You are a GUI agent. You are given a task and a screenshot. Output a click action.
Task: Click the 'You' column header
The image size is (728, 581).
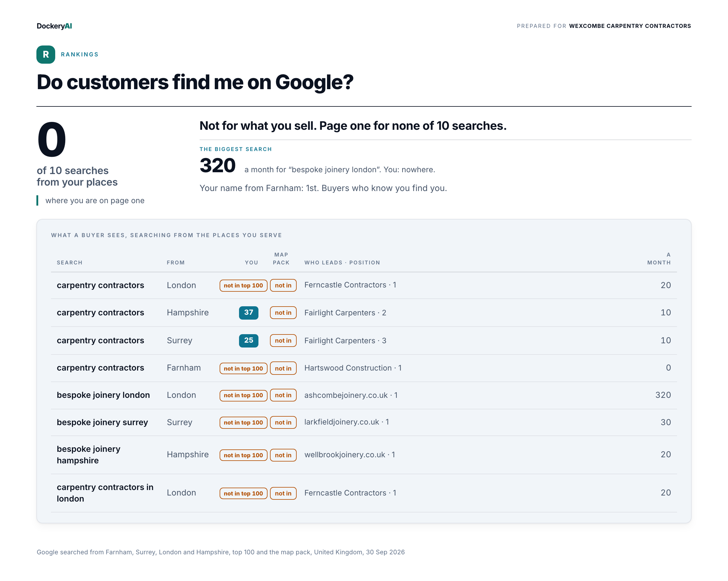[x=251, y=262]
